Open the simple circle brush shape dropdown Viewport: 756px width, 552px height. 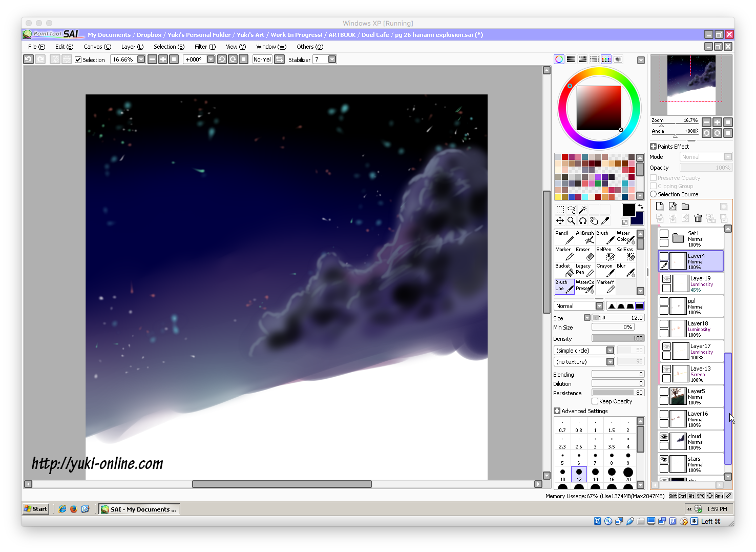[x=610, y=351]
